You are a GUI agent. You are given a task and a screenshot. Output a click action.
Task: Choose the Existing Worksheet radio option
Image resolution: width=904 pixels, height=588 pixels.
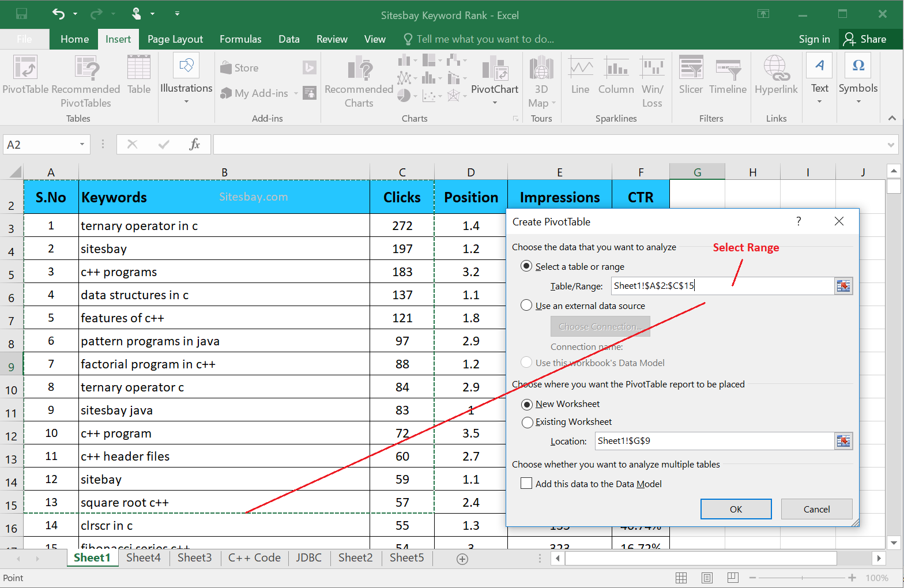click(527, 422)
